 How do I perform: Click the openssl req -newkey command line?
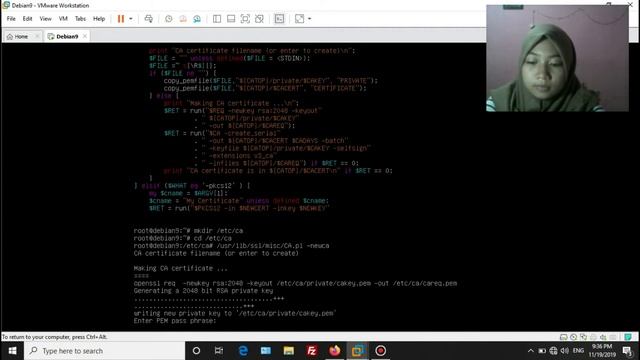[295, 283]
